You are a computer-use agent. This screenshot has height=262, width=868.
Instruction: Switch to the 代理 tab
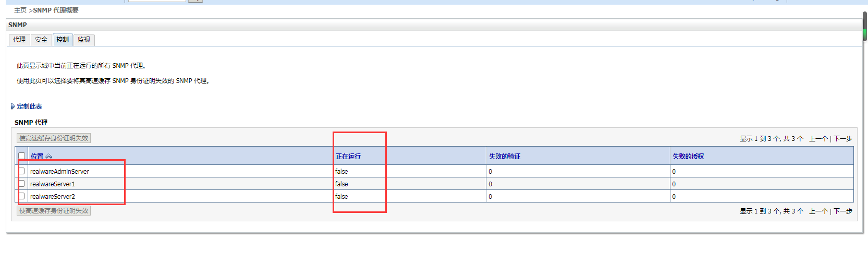(x=19, y=40)
